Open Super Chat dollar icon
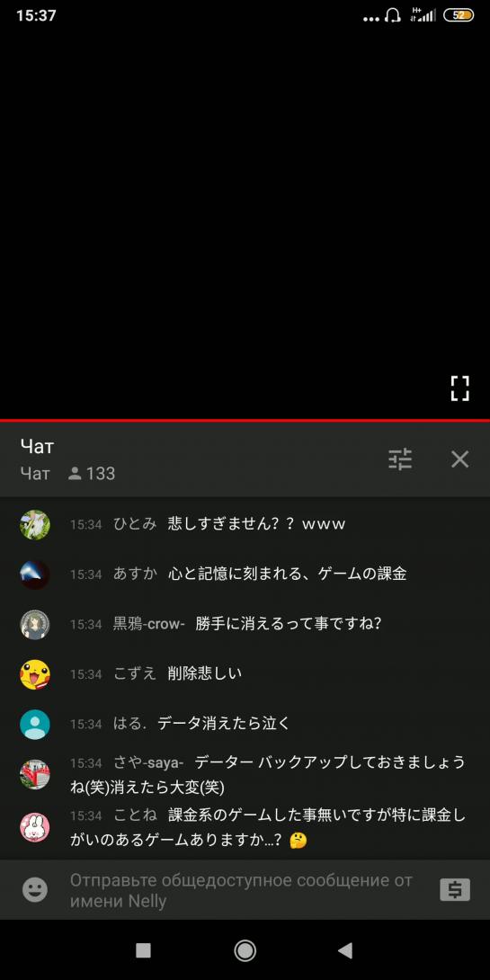490x980 pixels. (x=455, y=889)
